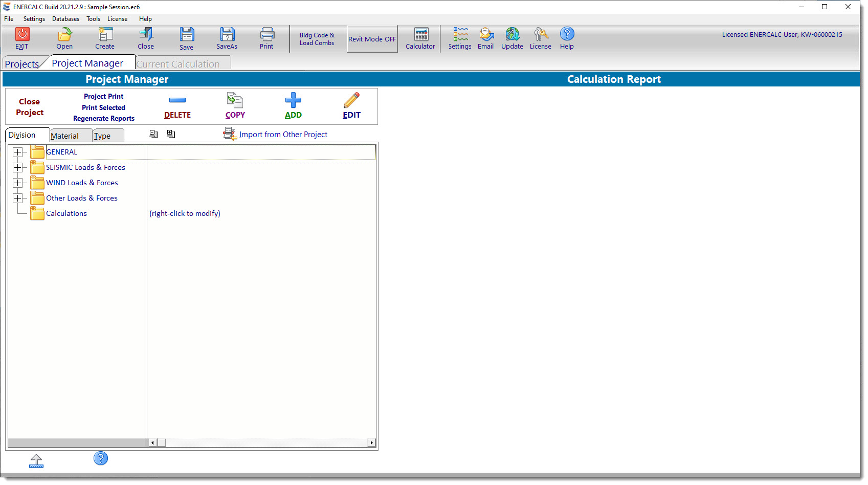Select the Calculations folder in tree
The image size is (868, 485).
(x=66, y=214)
